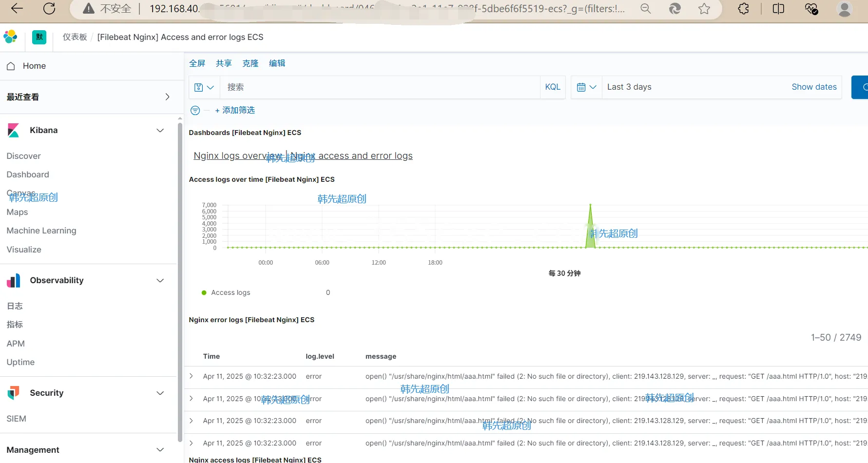Click the browser address bar URL
Screen dimensions: 868x463
pyautogui.click(x=387, y=9)
